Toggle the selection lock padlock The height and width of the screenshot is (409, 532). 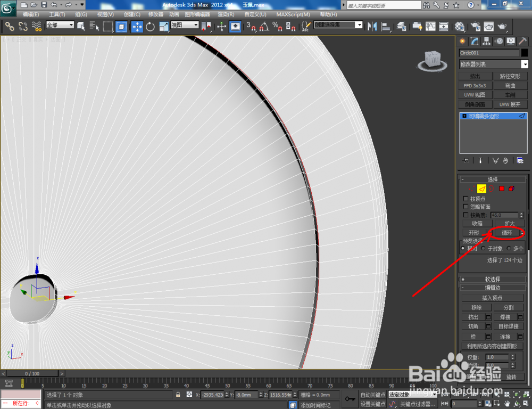point(178,395)
